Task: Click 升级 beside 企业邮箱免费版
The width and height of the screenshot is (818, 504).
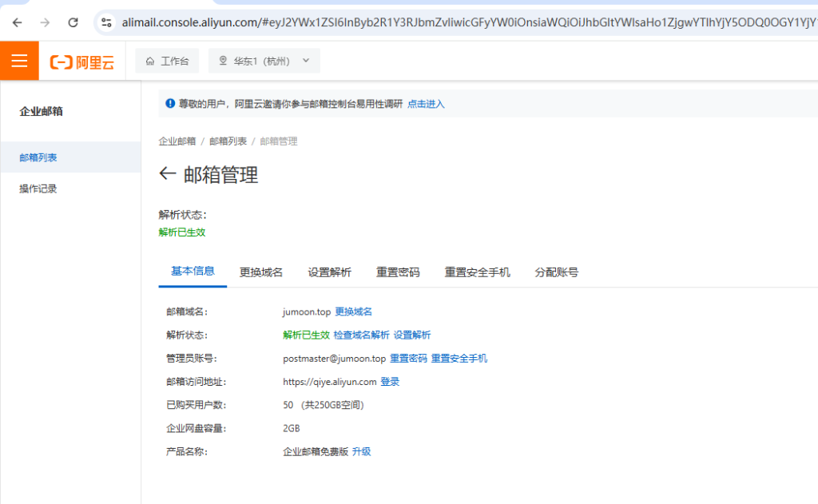Action: (x=361, y=452)
